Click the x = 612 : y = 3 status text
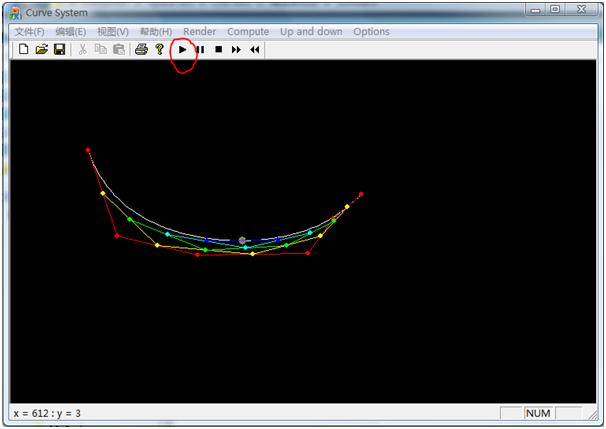Screen dimensions: 606x429 (x=47, y=414)
